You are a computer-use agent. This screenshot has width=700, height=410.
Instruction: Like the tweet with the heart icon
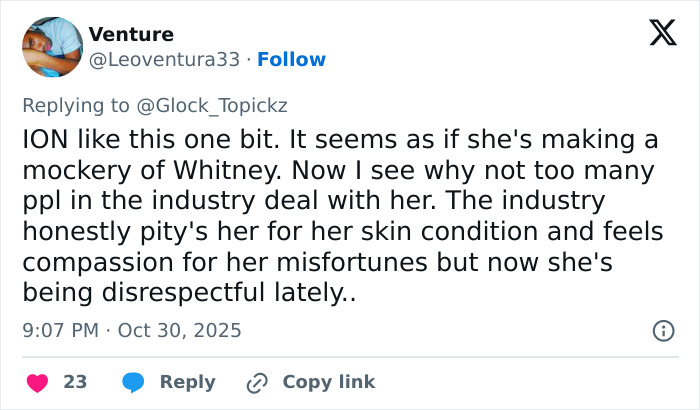(36, 382)
